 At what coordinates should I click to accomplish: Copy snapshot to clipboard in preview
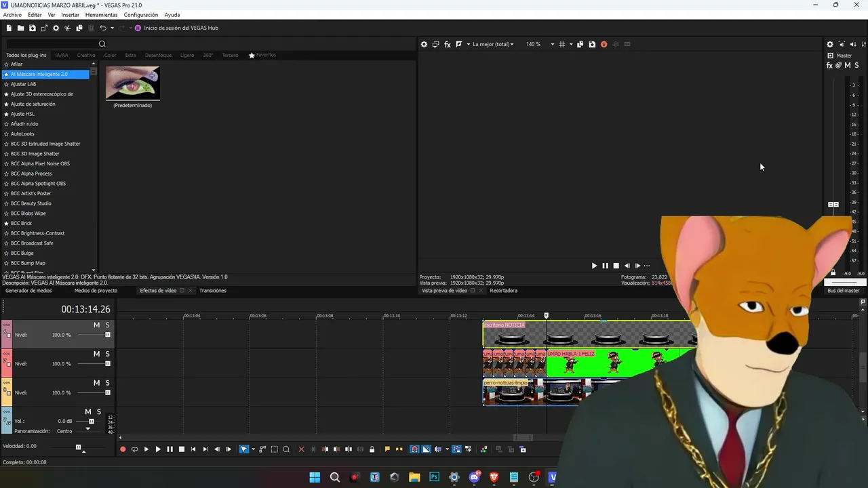[x=580, y=44]
